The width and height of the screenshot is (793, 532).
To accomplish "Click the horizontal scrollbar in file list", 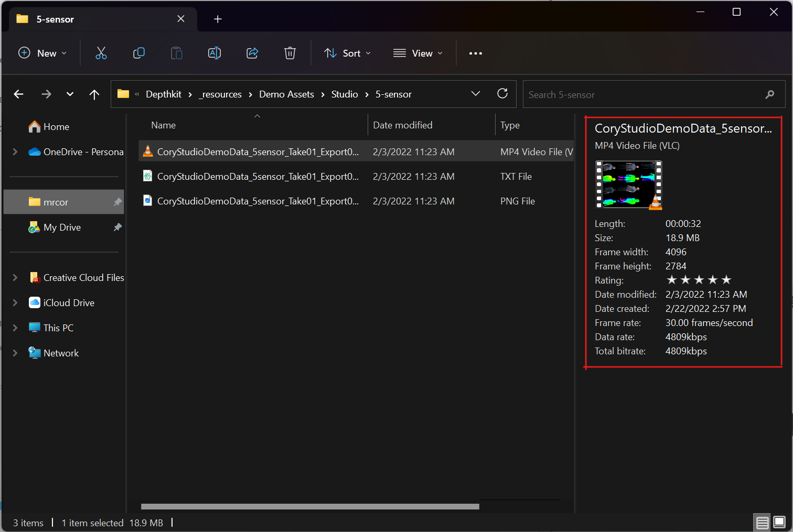I will pyautogui.click(x=310, y=507).
